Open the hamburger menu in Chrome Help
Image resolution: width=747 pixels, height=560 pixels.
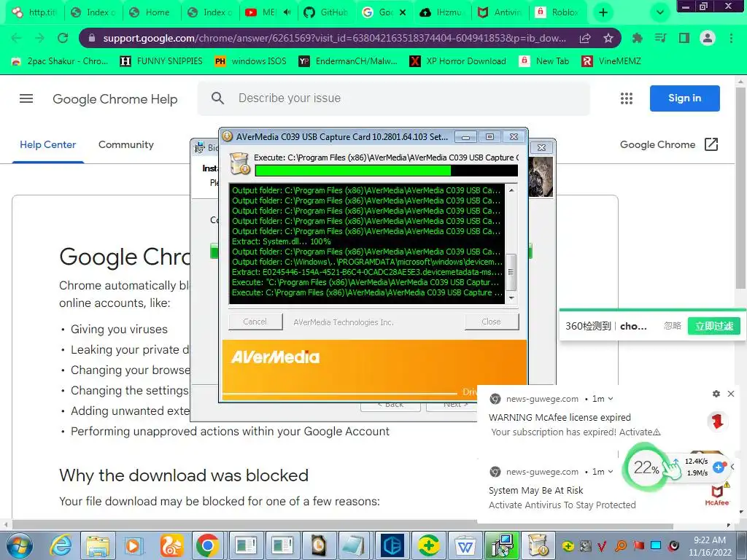[x=26, y=98]
